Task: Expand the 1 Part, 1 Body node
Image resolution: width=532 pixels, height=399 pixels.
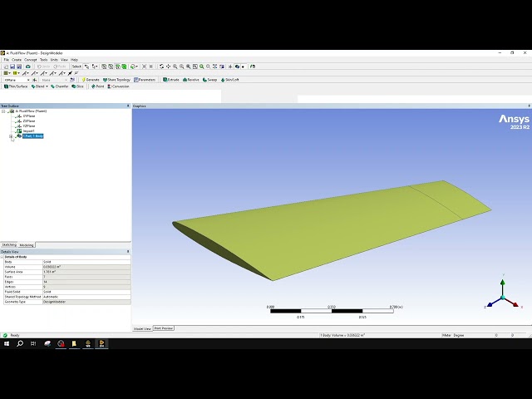Action: 11,136
